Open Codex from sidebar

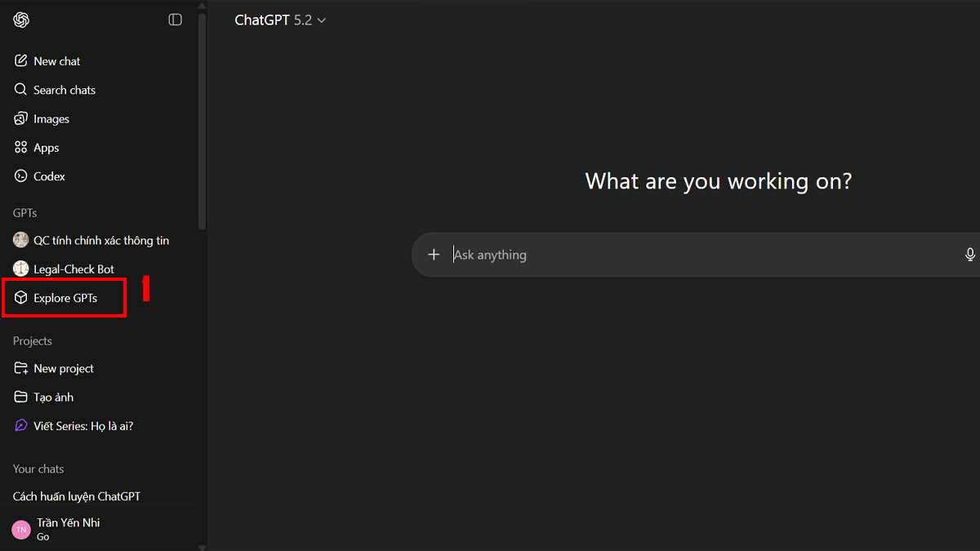(49, 176)
